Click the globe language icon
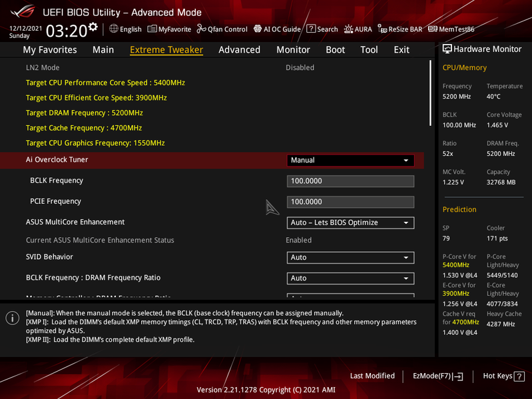Viewport: 532px width, 399px height. (x=114, y=29)
